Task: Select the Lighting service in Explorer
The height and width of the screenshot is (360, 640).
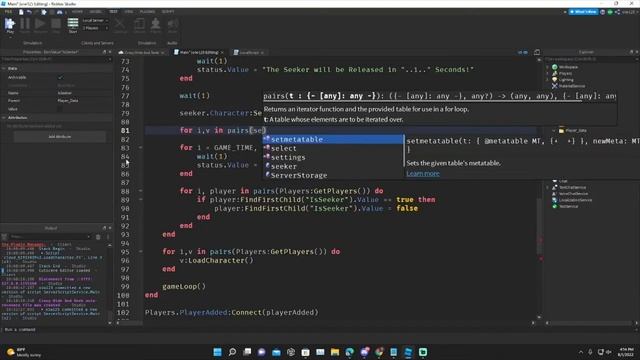Action: [x=566, y=80]
